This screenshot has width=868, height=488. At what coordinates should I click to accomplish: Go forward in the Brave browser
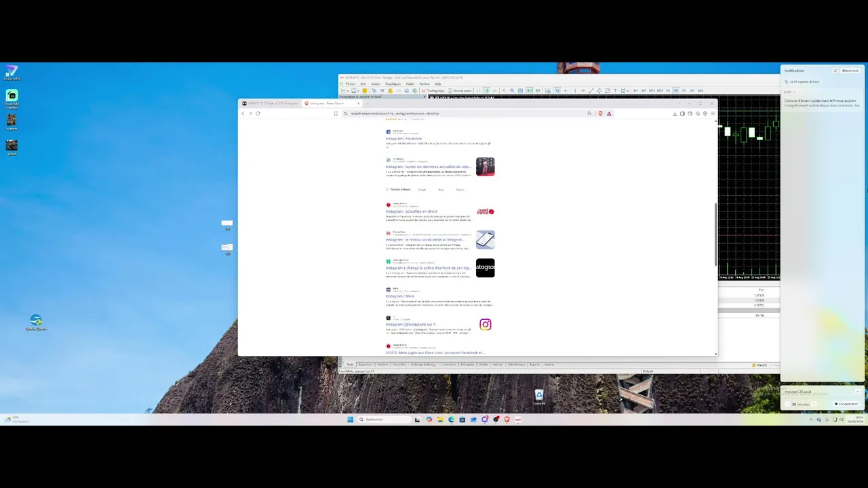click(x=250, y=113)
